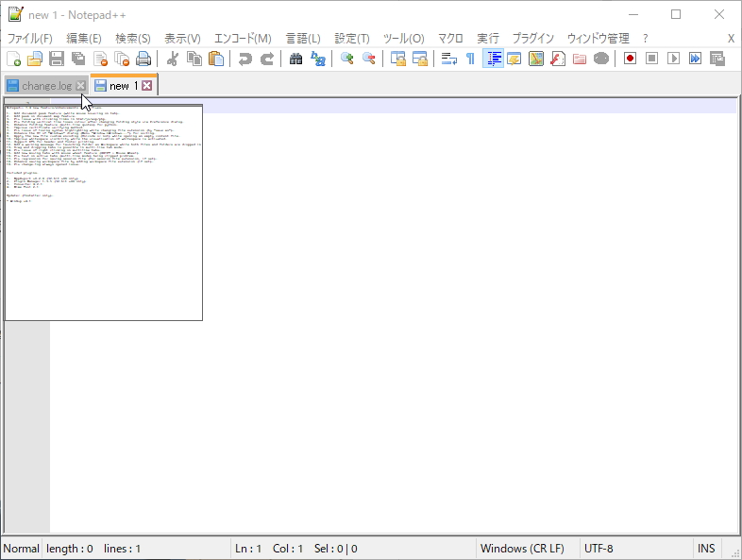Click the Copy toolbar icon
The width and height of the screenshot is (742, 560).
194,59
